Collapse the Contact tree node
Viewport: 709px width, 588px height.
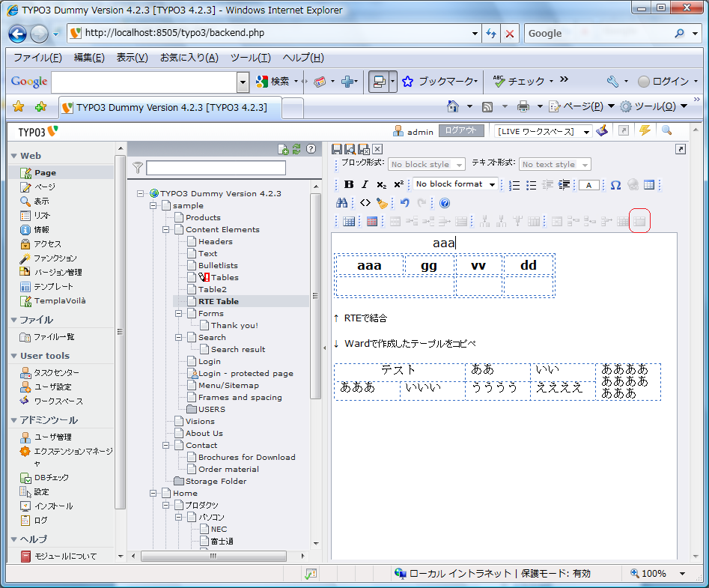[x=166, y=446]
